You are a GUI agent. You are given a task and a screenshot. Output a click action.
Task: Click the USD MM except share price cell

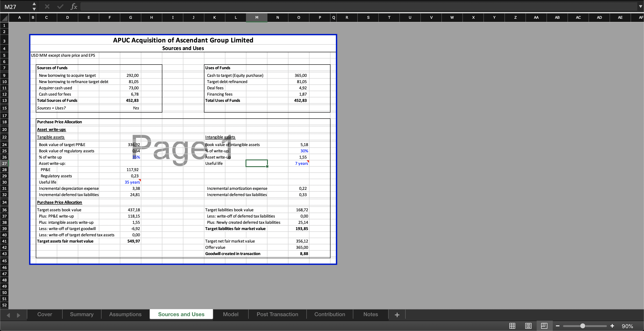[63, 55]
